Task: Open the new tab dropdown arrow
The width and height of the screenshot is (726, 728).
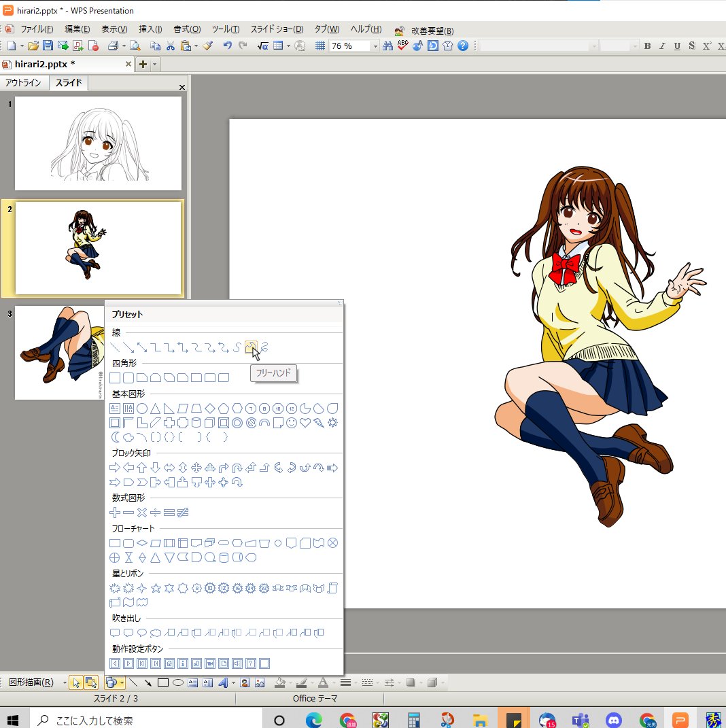Action: tap(155, 64)
